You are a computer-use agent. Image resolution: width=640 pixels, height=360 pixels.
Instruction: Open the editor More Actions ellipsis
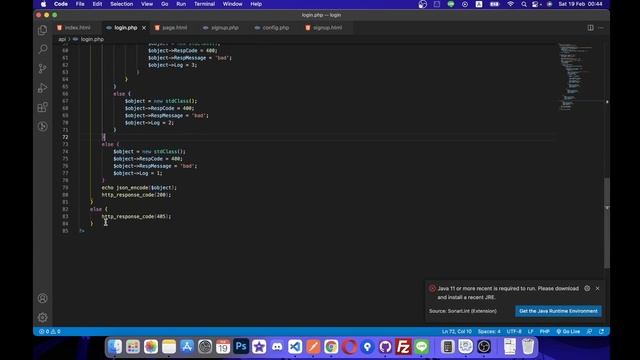tap(601, 28)
